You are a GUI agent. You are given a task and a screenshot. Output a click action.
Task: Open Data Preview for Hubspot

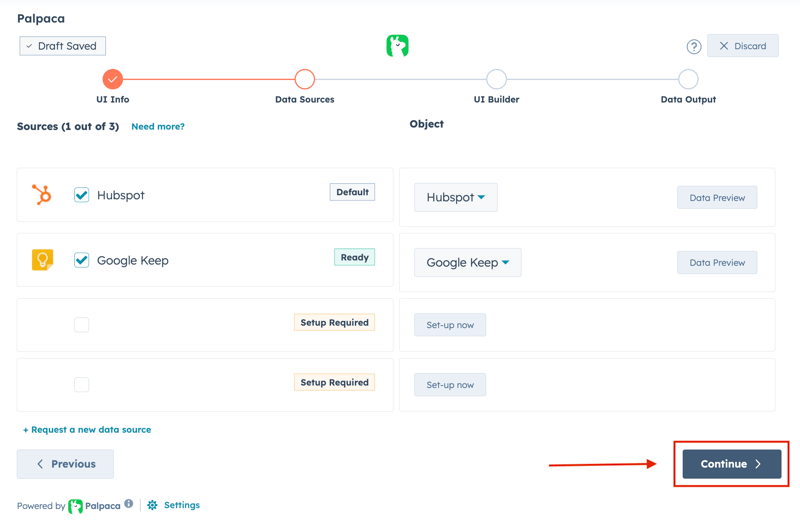pos(717,198)
